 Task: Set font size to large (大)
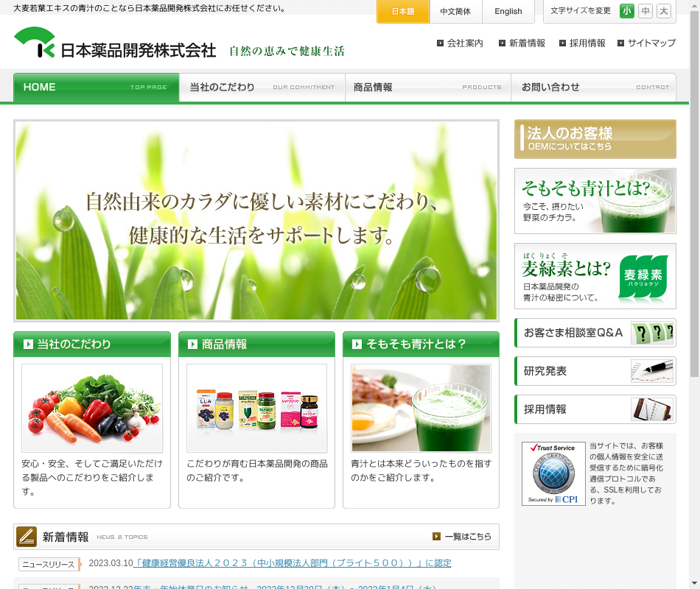(x=664, y=11)
